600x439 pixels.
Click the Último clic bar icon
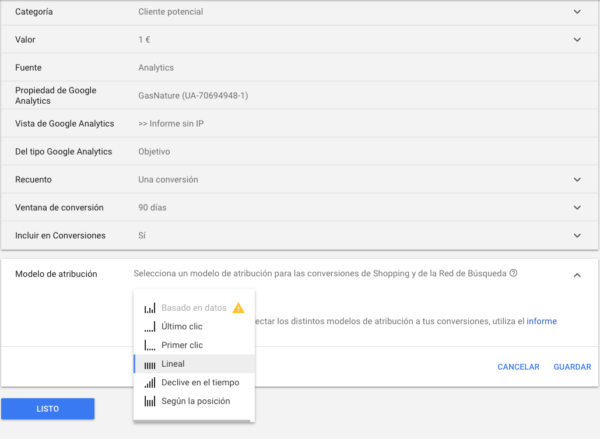(150, 326)
